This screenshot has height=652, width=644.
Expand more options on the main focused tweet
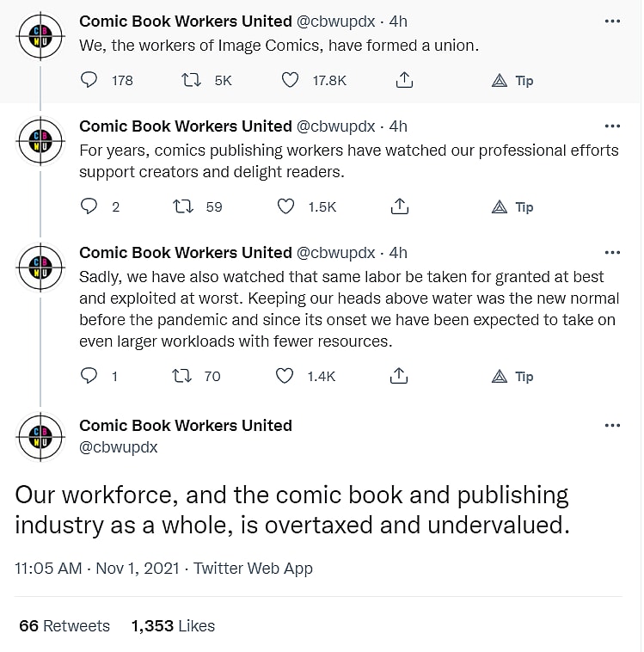click(x=612, y=426)
